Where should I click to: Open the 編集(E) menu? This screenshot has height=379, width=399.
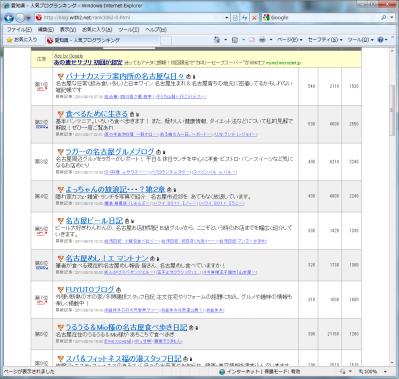[x=46, y=30]
